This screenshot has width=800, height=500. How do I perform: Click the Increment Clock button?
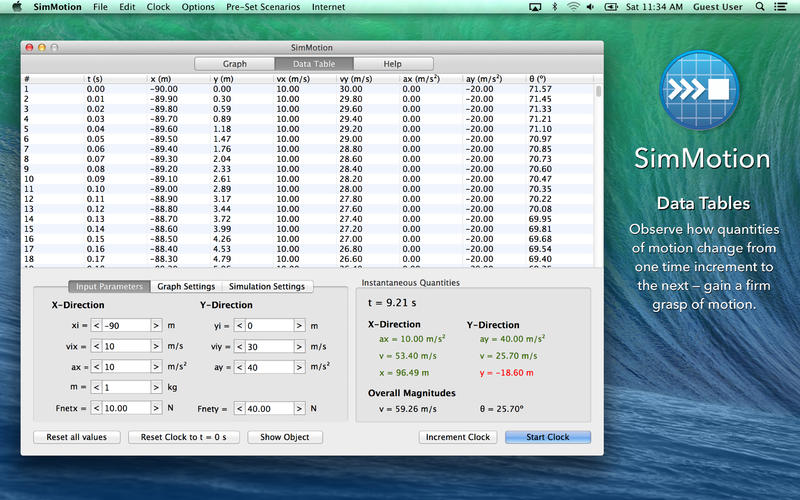coord(458,437)
